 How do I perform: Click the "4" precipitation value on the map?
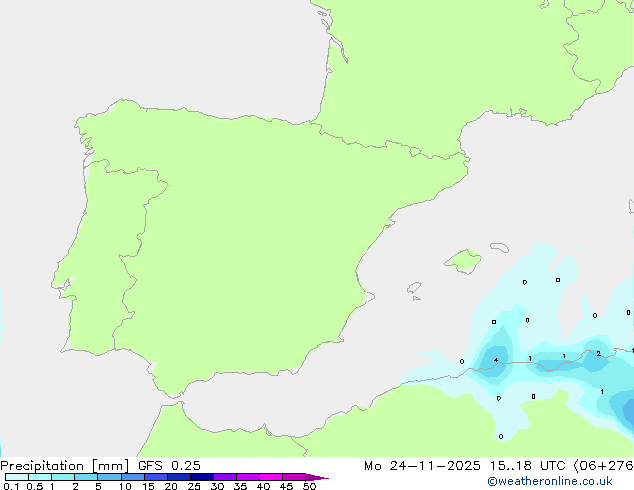(x=496, y=360)
